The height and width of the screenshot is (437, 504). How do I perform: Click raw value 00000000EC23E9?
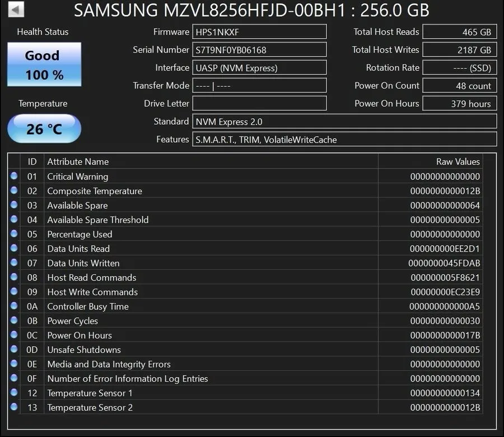[445, 292]
